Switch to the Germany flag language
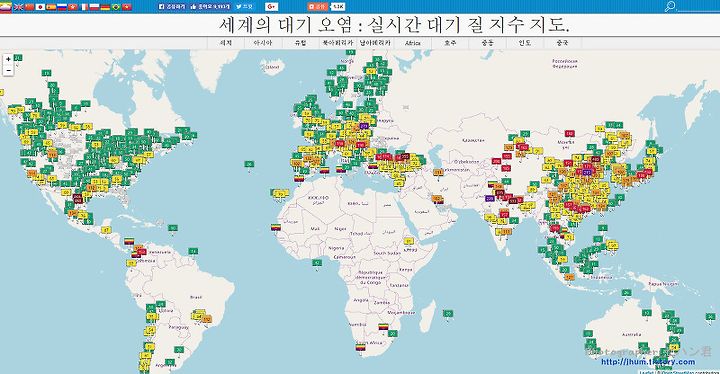This screenshot has width=720, height=374. [x=105, y=7]
